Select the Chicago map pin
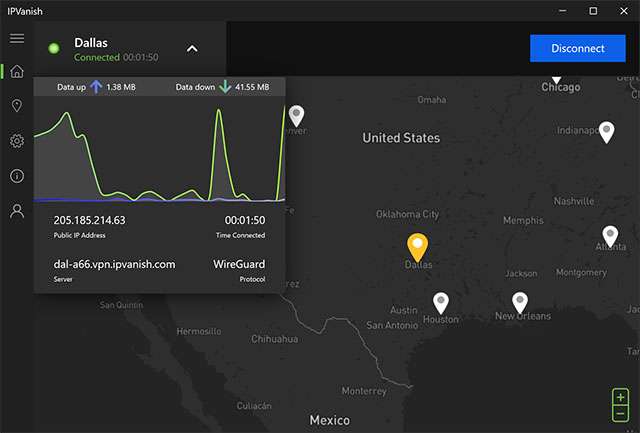The height and width of the screenshot is (433, 640). point(556,80)
